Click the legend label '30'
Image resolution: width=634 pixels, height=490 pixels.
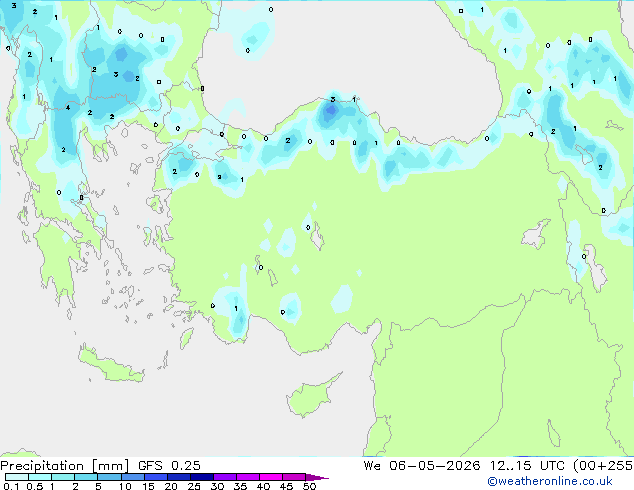(x=218, y=486)
